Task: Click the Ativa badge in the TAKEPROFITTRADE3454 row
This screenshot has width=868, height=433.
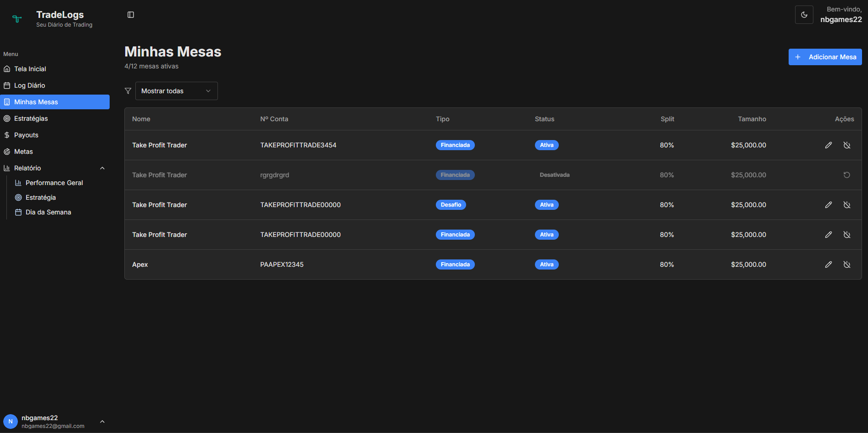Action: point(547,145)
